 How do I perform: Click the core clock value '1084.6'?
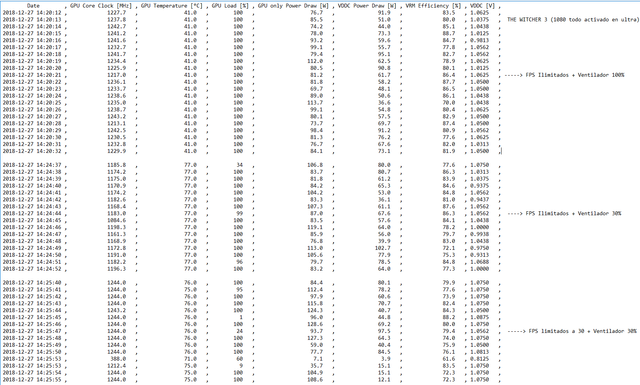[117, 220]
